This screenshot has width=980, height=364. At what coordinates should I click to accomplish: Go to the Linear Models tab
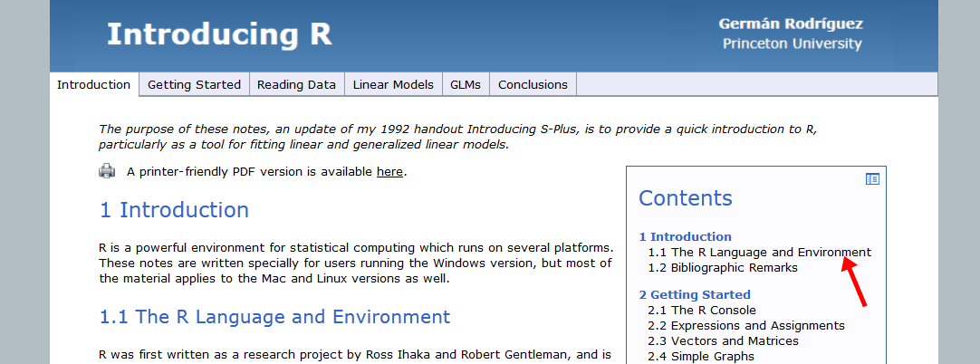(x=393, y=85)
